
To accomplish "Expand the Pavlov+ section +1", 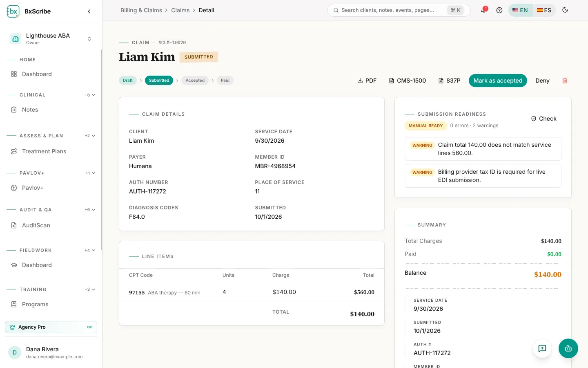I will pos(90,173).
